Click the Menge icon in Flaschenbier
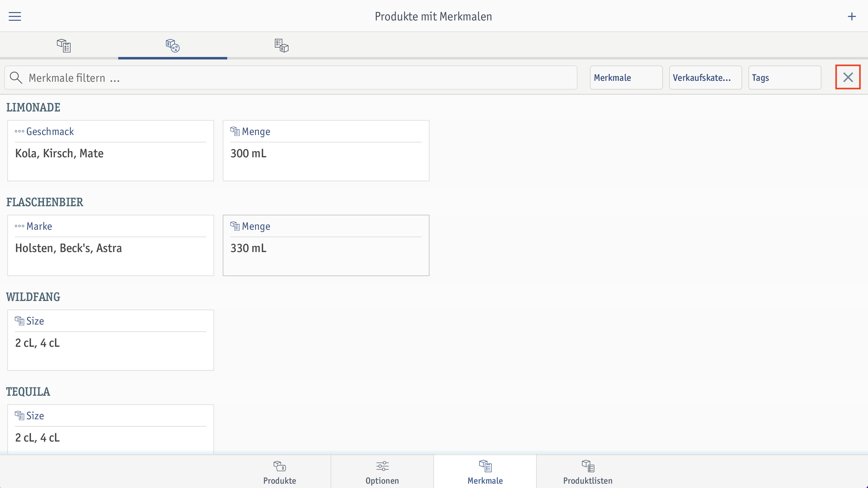 235,226
